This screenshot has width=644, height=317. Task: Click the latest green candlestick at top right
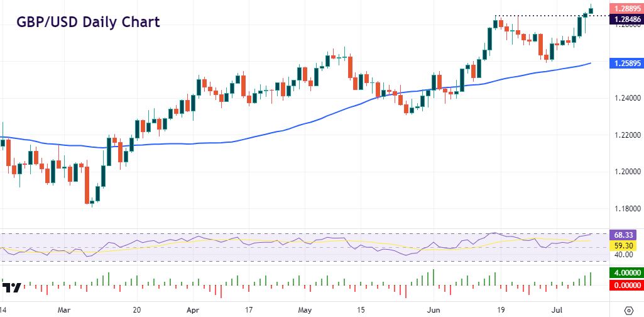591,9
